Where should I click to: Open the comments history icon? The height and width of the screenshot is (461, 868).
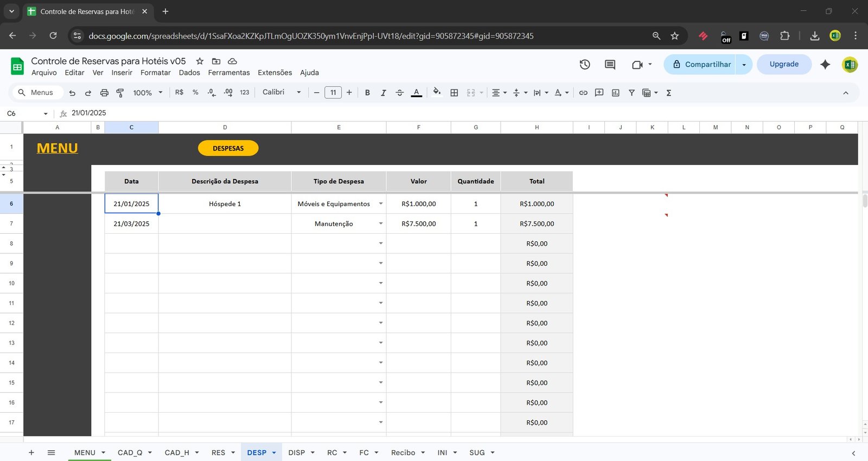(x=610, y=65)
